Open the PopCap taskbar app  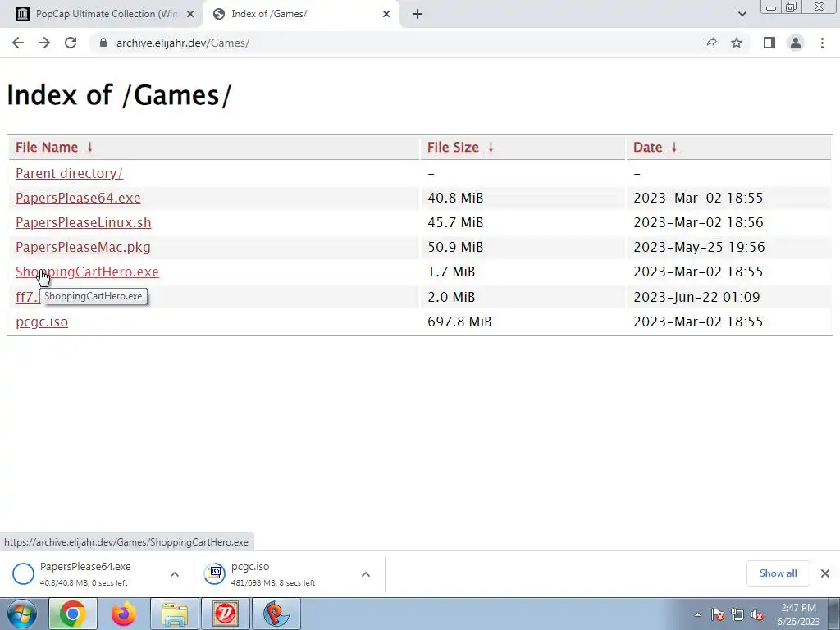pos(276,614)
